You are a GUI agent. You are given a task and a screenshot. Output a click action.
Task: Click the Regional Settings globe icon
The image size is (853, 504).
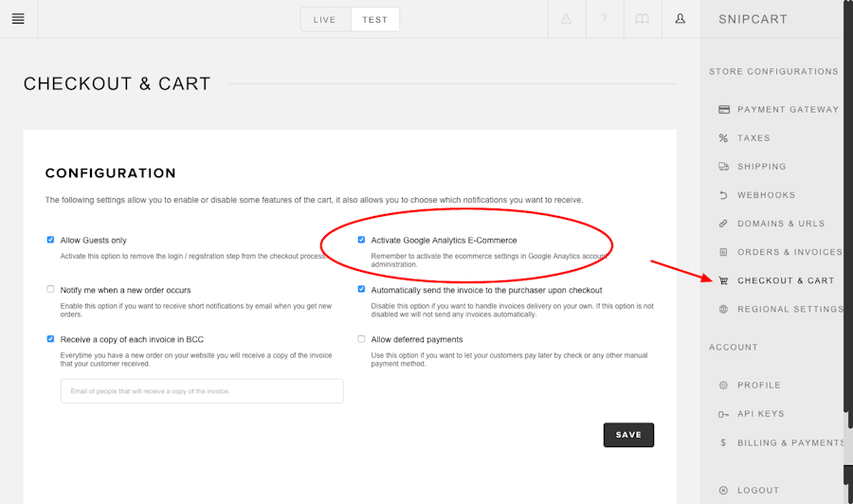point(723,310)
